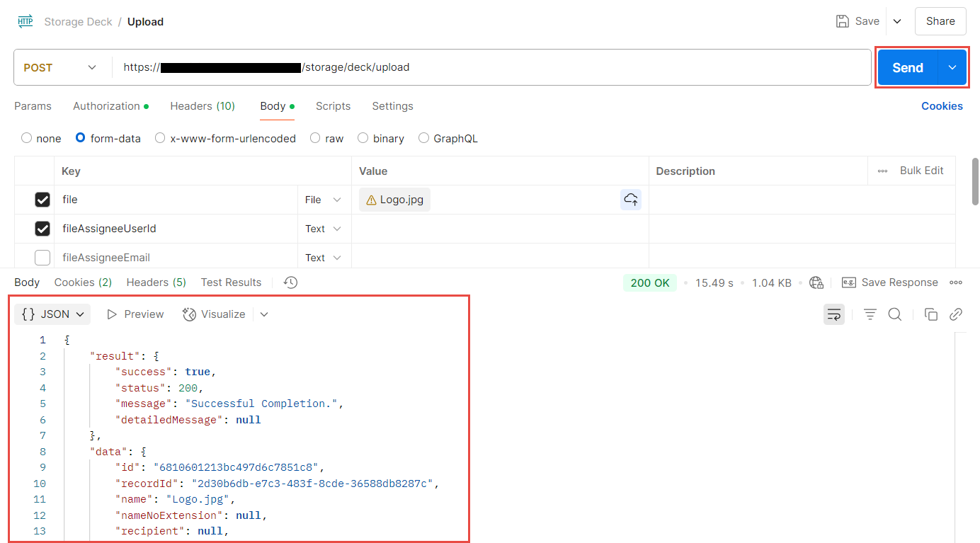
Task: Click the filter response icon
Action: pyautogui.click(x=870, y=314)
